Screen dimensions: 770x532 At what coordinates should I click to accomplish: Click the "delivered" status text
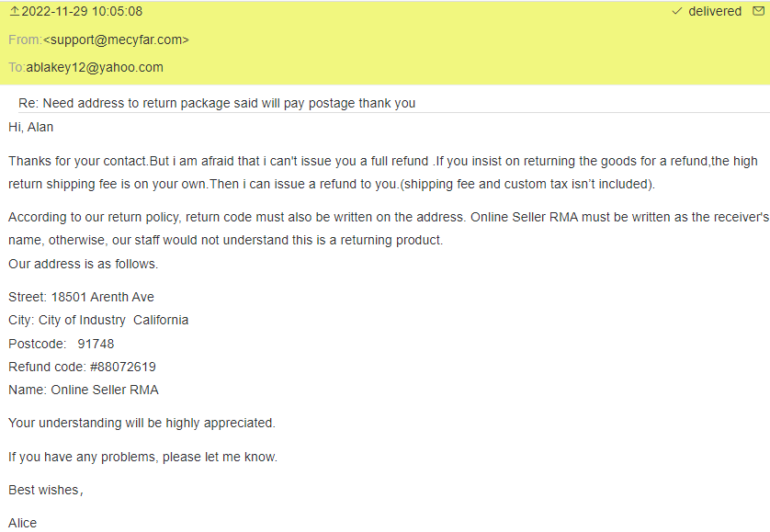click(715, 12)
